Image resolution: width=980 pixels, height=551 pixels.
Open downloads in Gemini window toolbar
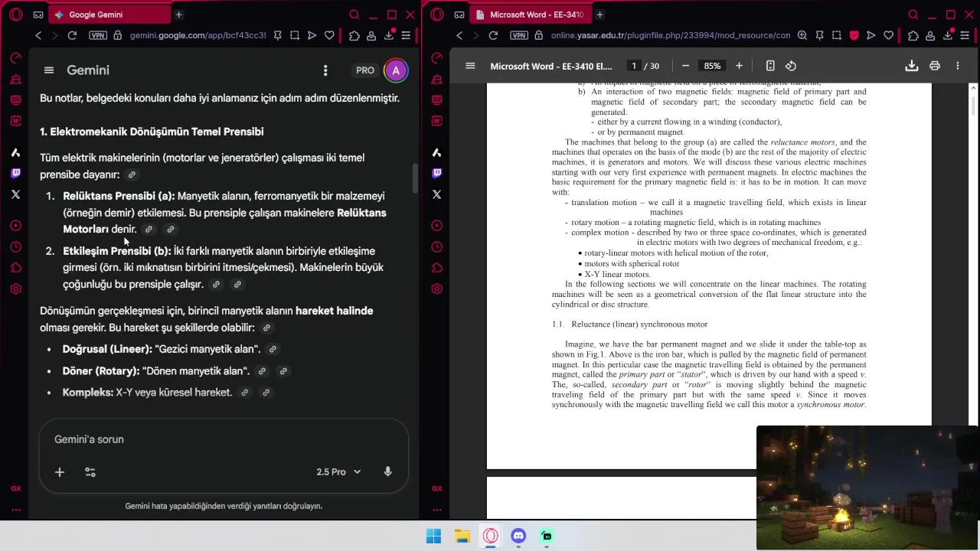[389, 35]
